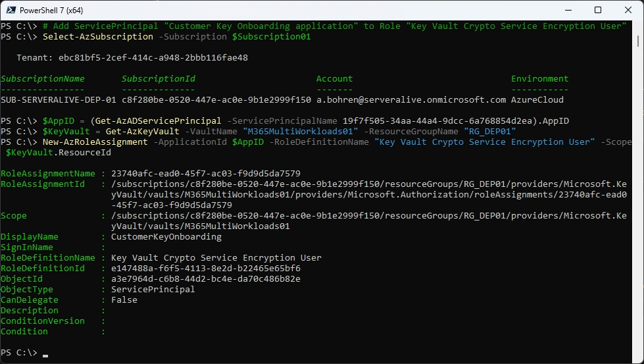Click the ObjectId value a3e7964d
Image resolution: width=644 pixels, height=364 pixels.
206,279
